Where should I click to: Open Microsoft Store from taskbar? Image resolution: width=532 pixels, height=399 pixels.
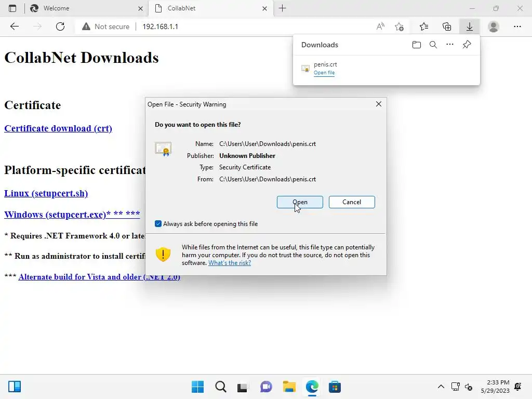click(335, 387)
